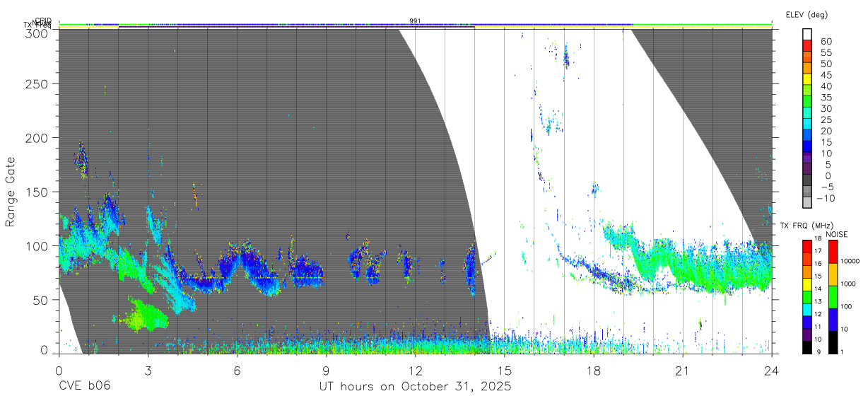Click the black bottom segment of the TX FRQ color bar
Image resolution: width=868 pixels, height=401 pixels.
coord(807,347)
